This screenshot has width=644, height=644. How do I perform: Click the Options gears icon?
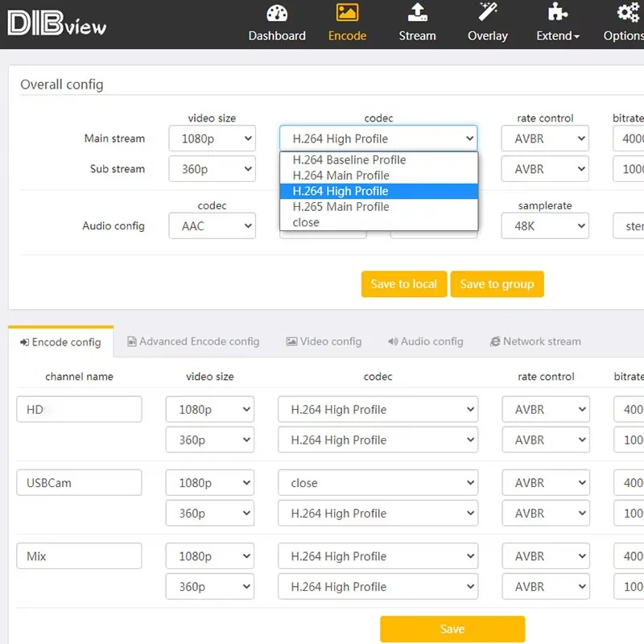tap(628, 13)
